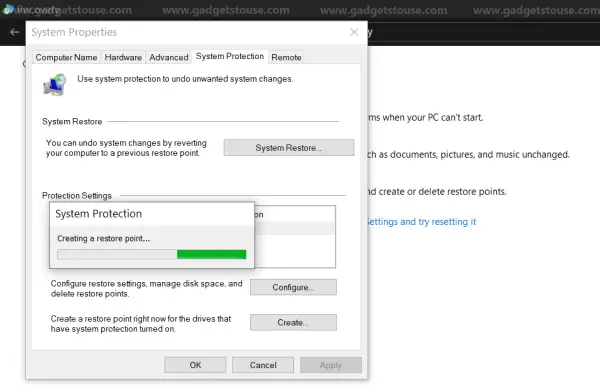Click the Apply button
Image resolution: width=600 pixels, height=392 pixels.
[331, 365]
